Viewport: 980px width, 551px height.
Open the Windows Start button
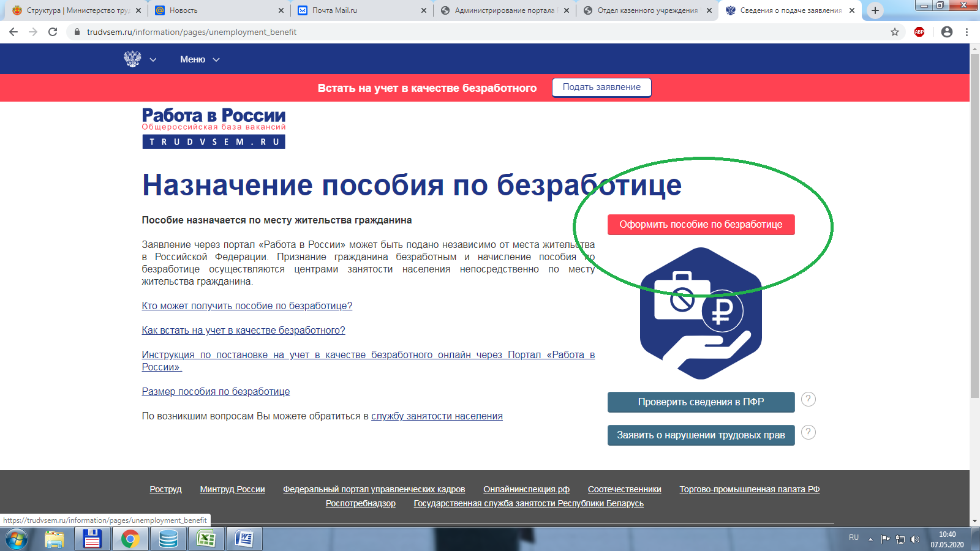[x=17, y=539]
